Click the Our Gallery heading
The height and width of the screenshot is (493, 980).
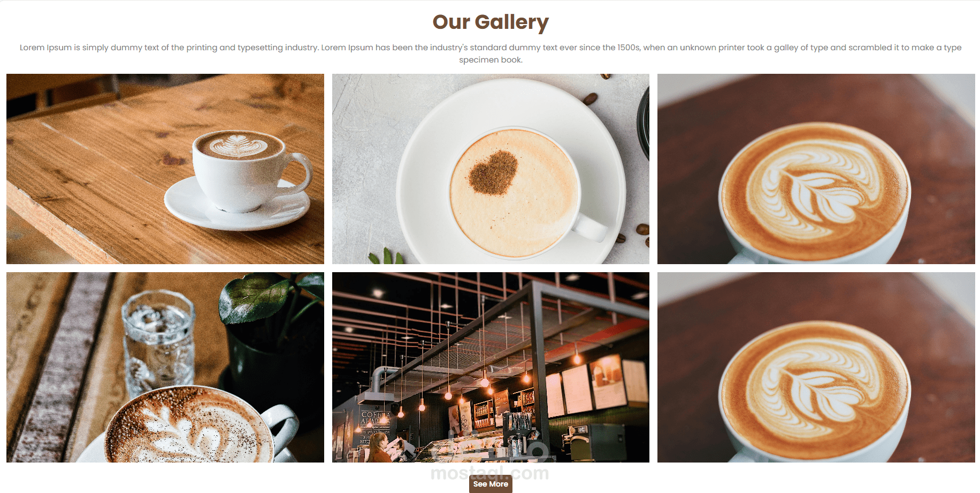491,22
